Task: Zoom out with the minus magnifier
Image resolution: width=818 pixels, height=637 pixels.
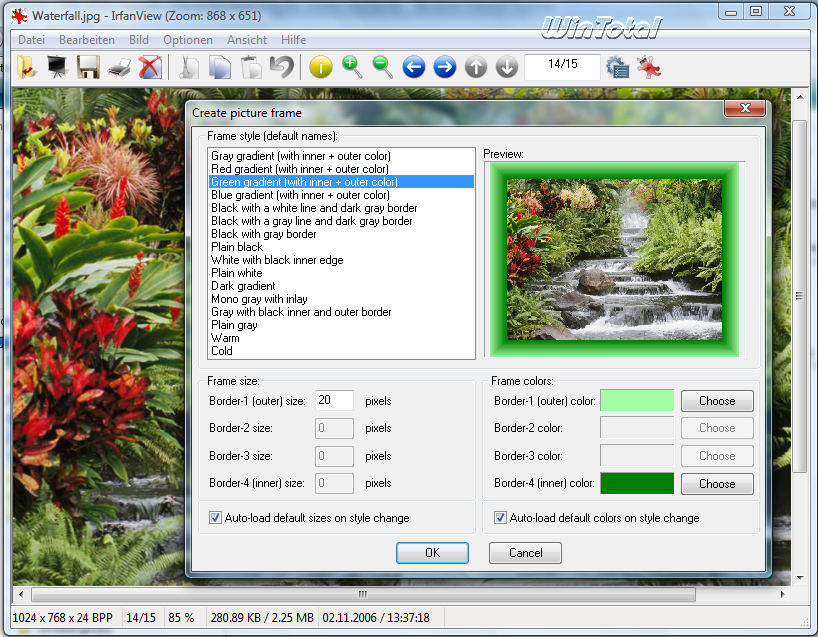Action: pyautogui.click(x=382, y=67)
